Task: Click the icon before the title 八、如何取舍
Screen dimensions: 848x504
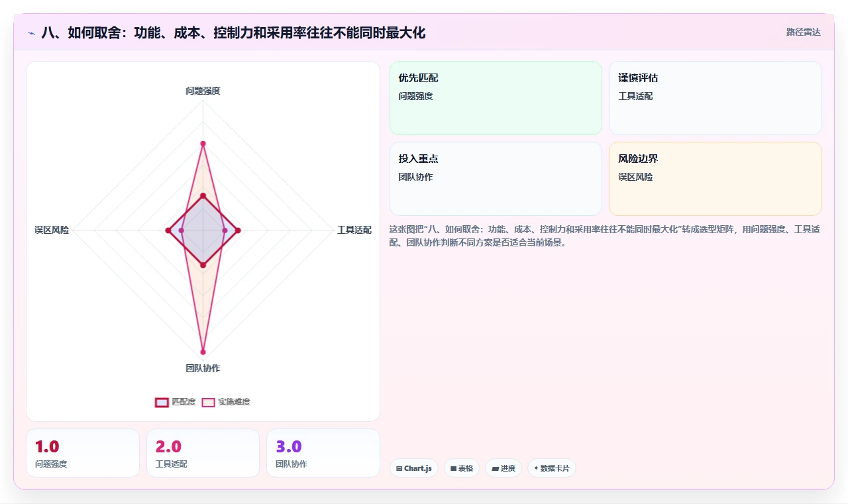Action: (x=31, y=32)
